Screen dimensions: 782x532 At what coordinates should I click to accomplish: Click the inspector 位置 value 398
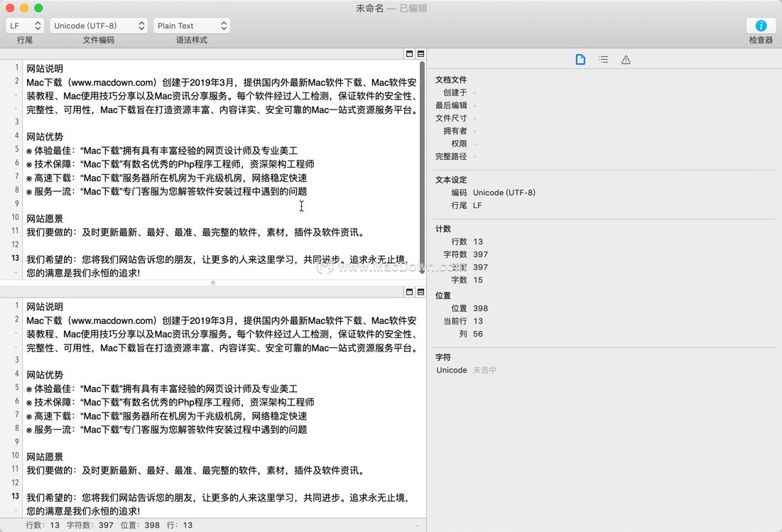pyautogui.click(x=480, y=309)
